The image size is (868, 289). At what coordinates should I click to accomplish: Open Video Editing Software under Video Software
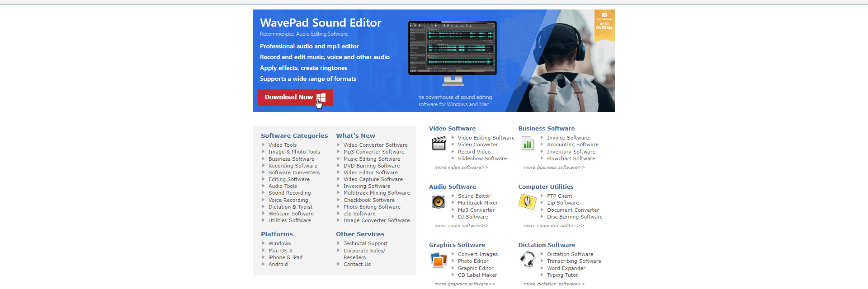point(486,138)
